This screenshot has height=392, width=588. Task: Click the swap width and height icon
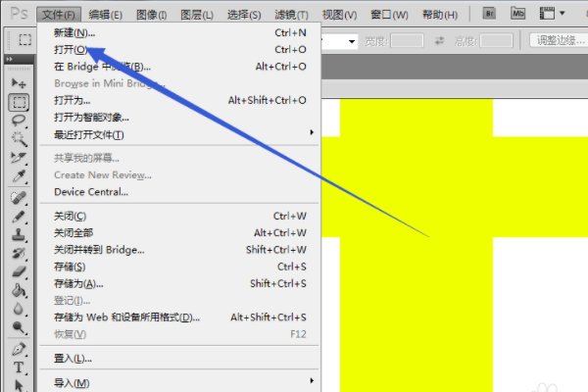click(439, 40)
